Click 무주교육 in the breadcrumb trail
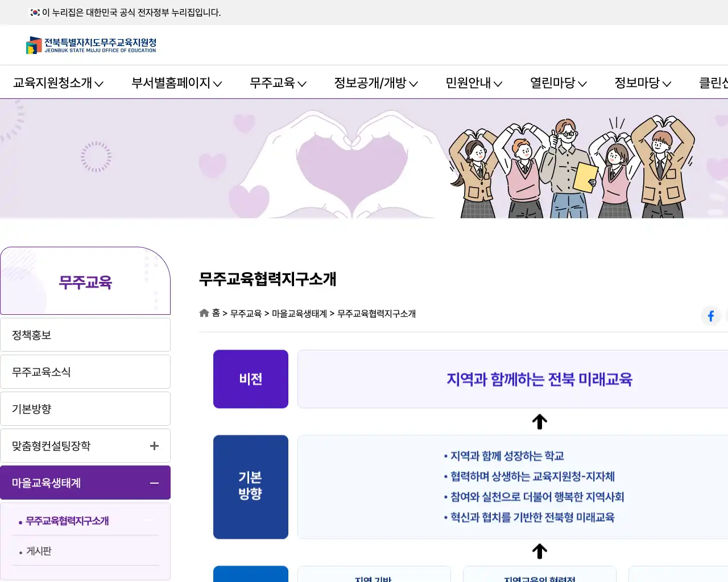This screenshot has width=728, height=582. click(246, 313)
